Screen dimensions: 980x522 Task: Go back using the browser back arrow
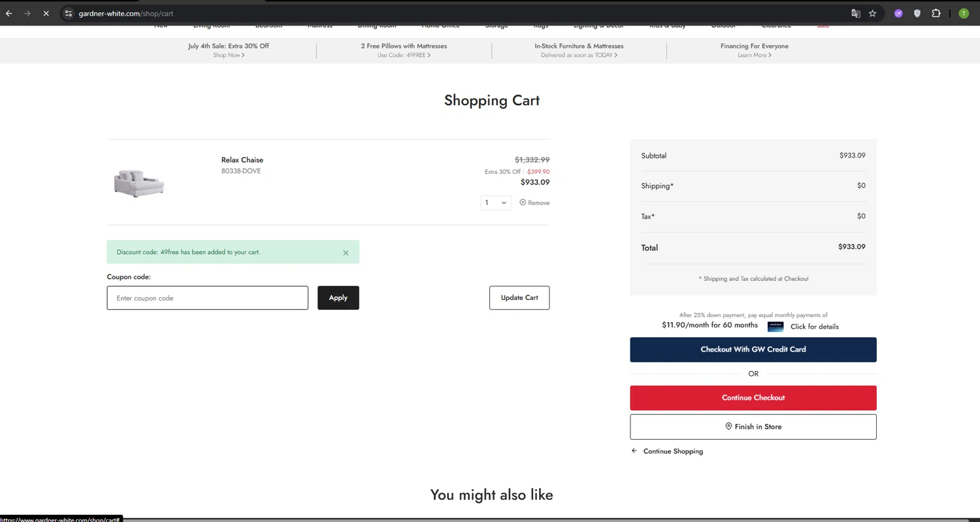9,13
